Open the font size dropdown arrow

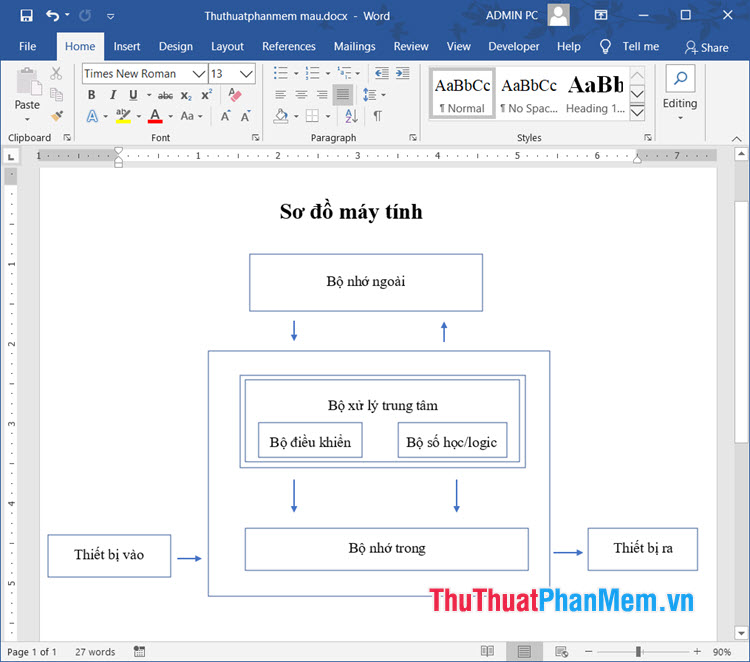(246, 74)
